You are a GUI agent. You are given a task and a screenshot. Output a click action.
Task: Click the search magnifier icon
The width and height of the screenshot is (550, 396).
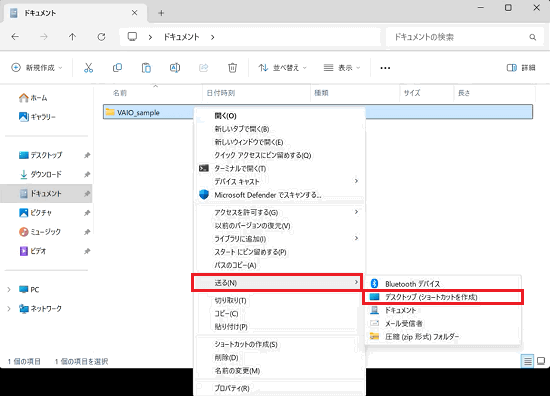[x=532, y=37]
